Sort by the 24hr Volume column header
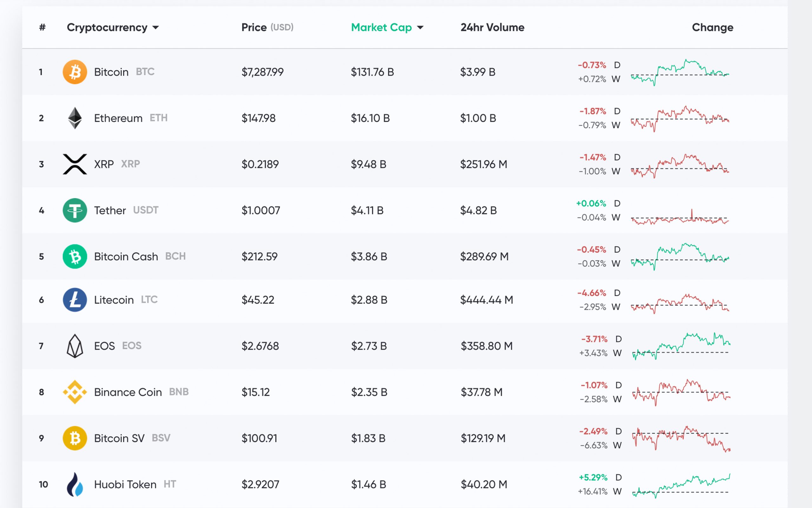Screen dimensions: 812x508 [x=492, y=27]
